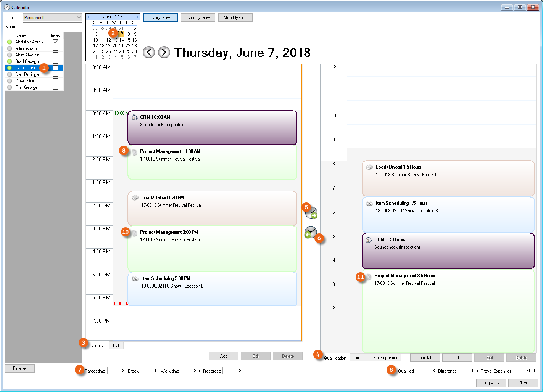Image resolution: width=543 pixels, height=392 pixels.
Task: Go to previous month in mini calendar
Action: (x=89, y=17)
